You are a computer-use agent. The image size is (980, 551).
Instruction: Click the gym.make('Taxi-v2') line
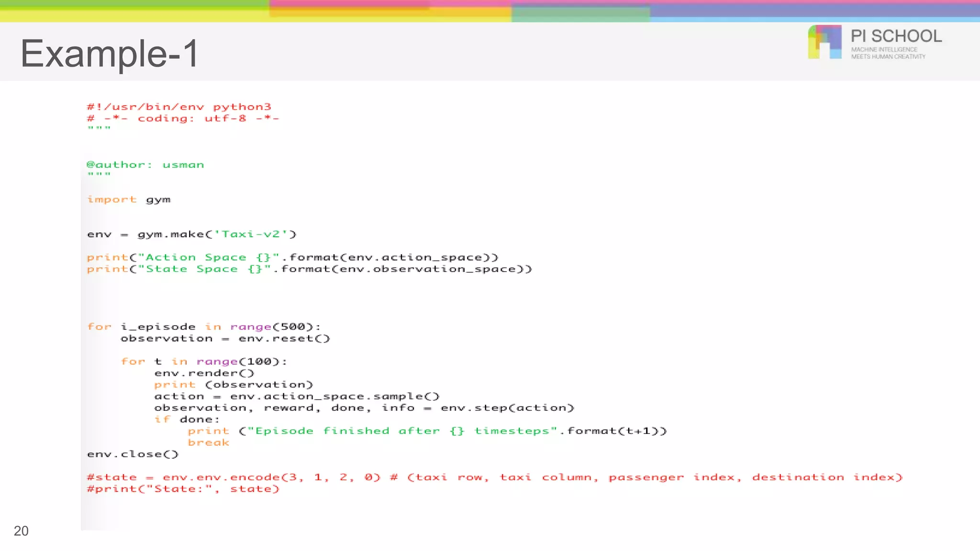click(x=191, y=234)
